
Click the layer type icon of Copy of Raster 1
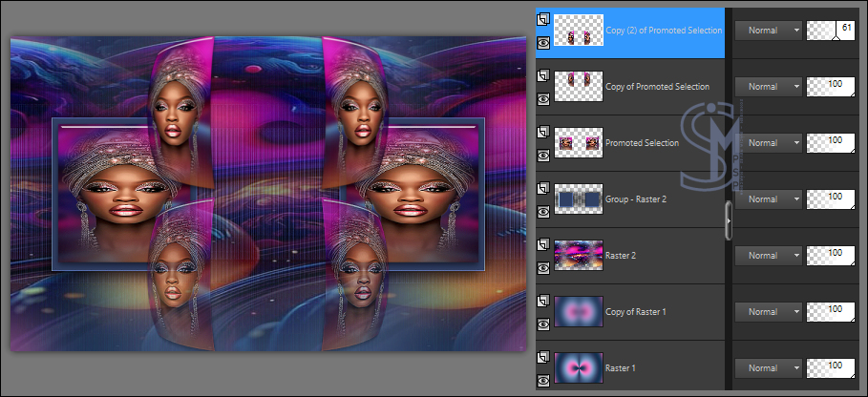coord(542,298)
